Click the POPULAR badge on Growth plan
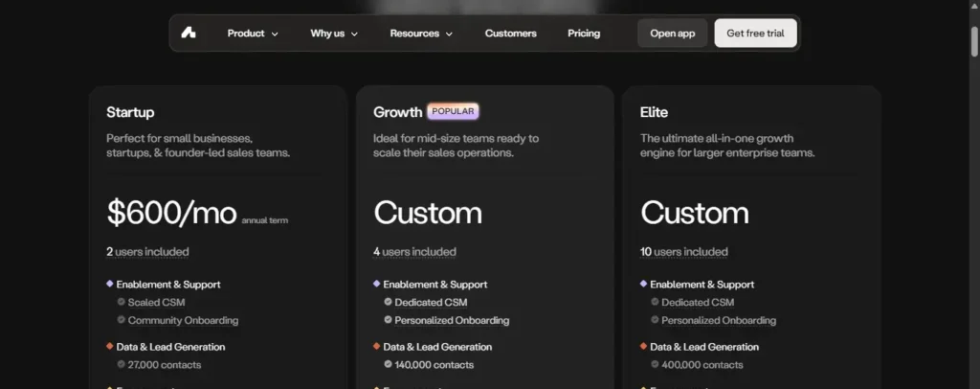Viewport: 980px width, 389px height. pos(453,111)
